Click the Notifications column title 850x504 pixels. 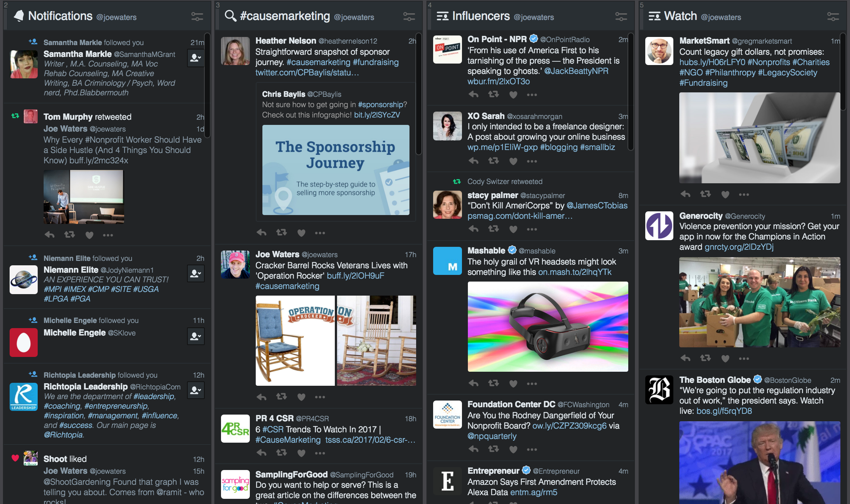click(x=60, y=16)
